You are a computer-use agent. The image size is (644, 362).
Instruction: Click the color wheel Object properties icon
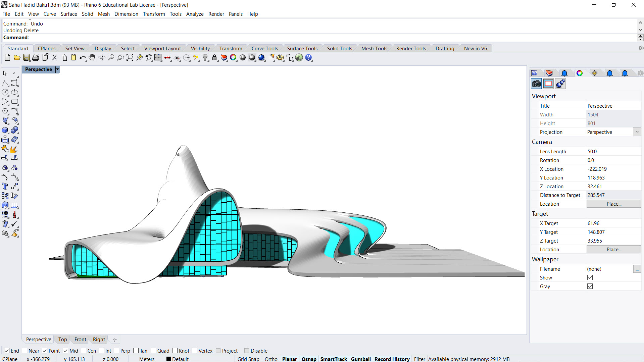click(x=233, y=58)
